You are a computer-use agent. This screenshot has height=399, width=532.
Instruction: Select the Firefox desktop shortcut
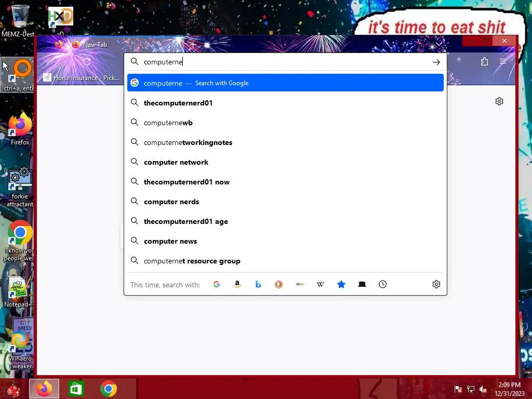pyautogui.click(x=20, y=129)
